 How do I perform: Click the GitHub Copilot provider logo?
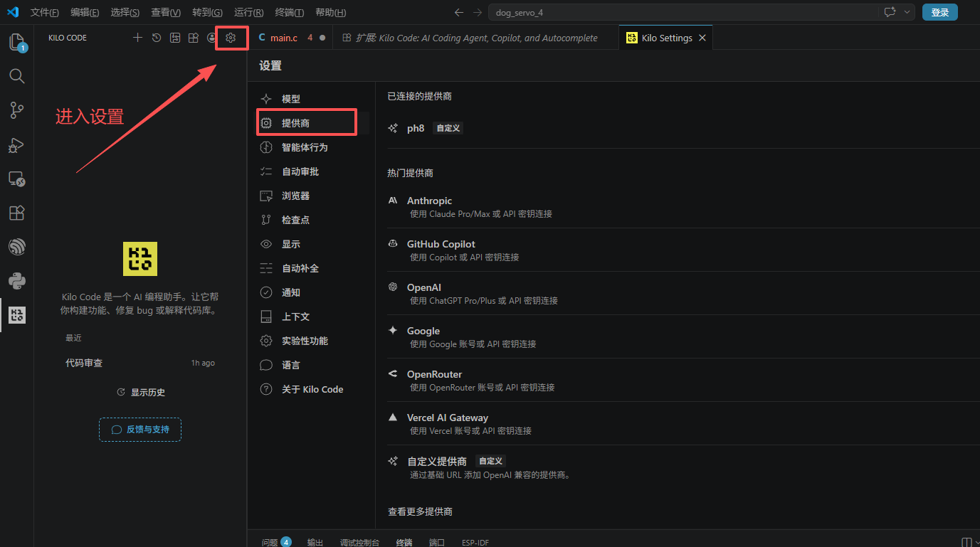(x=393, y=244)
